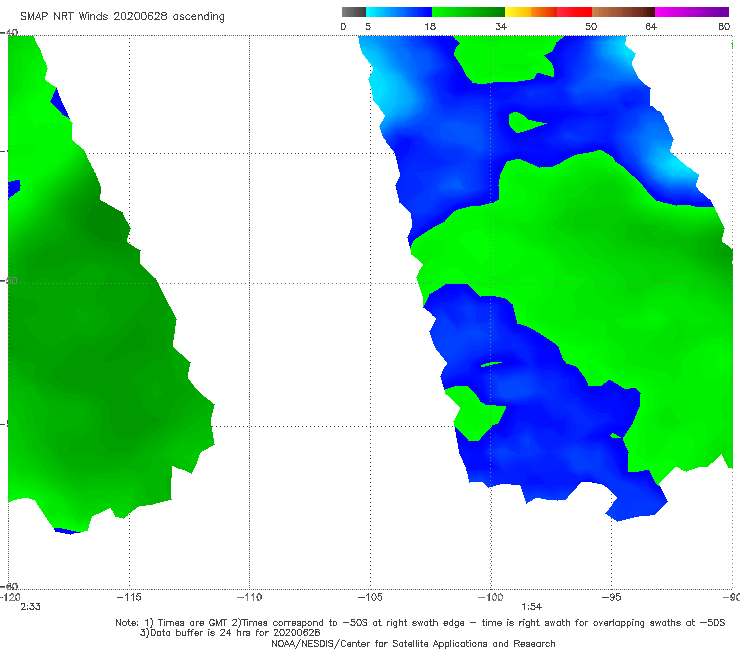Click the yellow-orange segment of the color scale

[x=531, y=12]
